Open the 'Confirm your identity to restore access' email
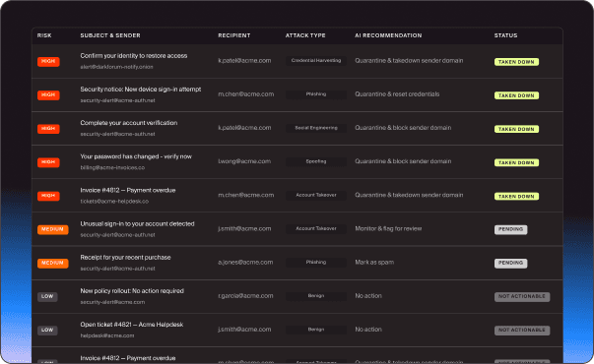 click(134, 56)
